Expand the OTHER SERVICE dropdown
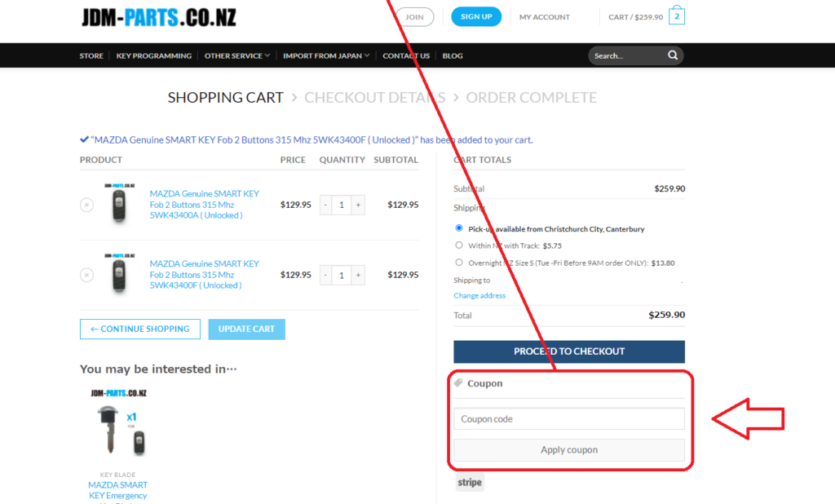The image size is (835, 504). [235, 55]
